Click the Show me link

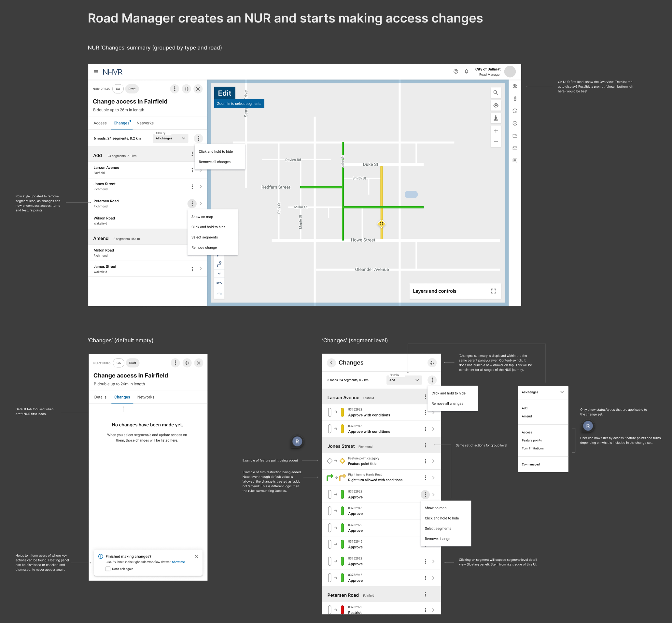coord(178,562)
